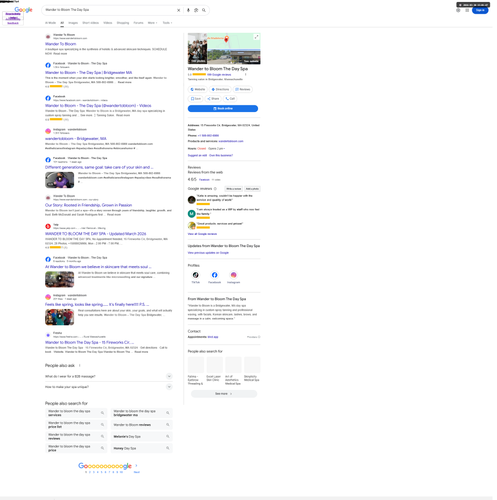Open the Google apps grid icon
This screenshot has width=497, height=500.
[467, 10]
